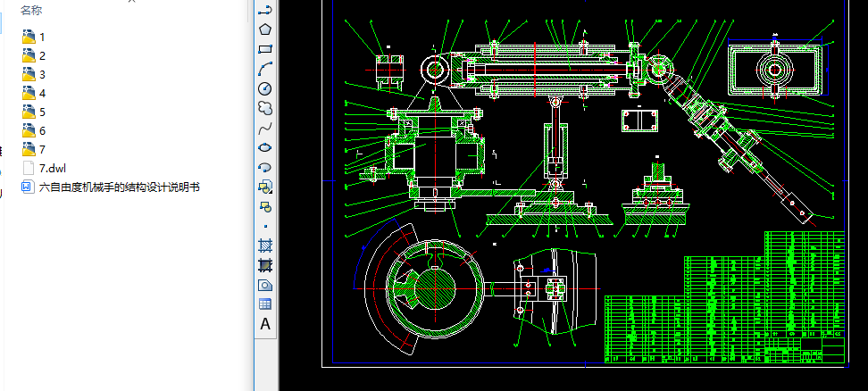
Task: Activate the Arc tool
Action: point(265,69)
